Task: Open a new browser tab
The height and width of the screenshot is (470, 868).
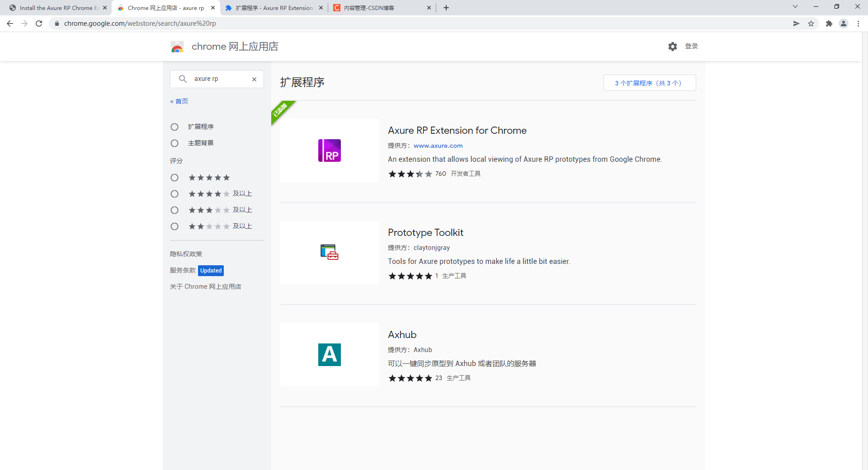Action: click(446, 8)
